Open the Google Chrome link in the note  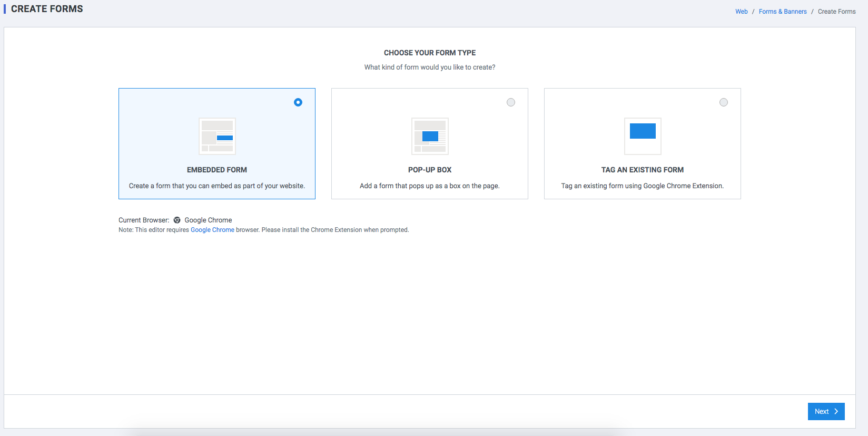[212, 230]
